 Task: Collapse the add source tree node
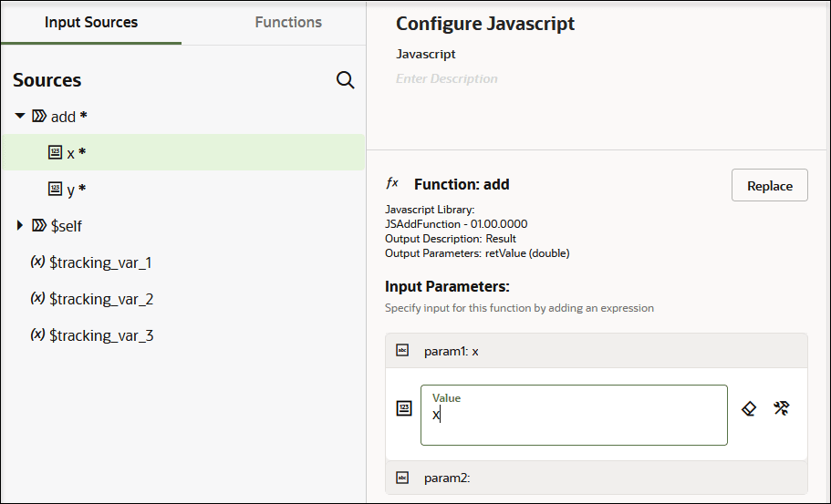[20, 117]
